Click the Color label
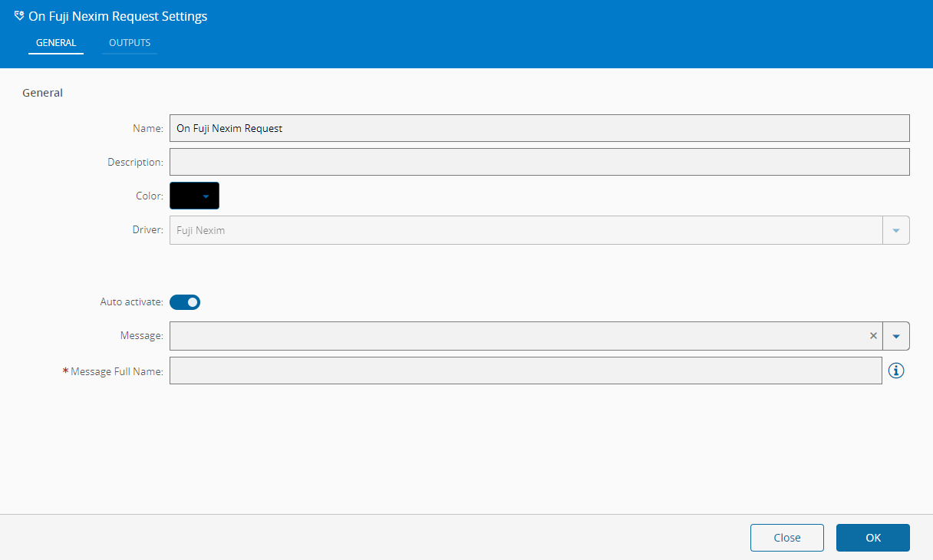Viewport: 933px width, 560px height. tap(150, 196)
